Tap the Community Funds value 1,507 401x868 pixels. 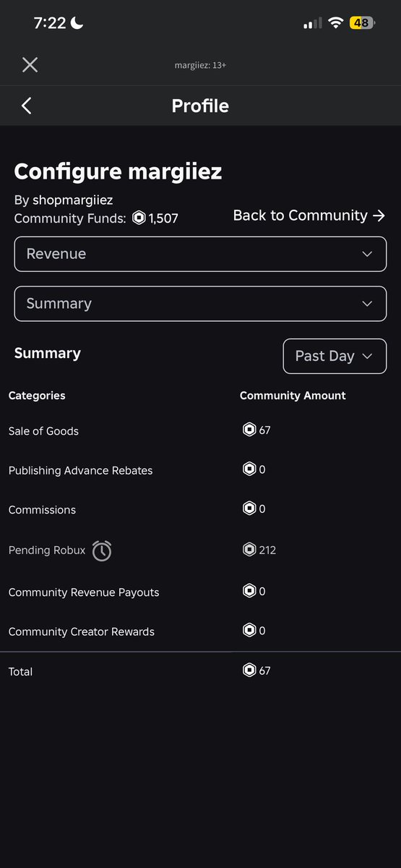coord(163,218)
